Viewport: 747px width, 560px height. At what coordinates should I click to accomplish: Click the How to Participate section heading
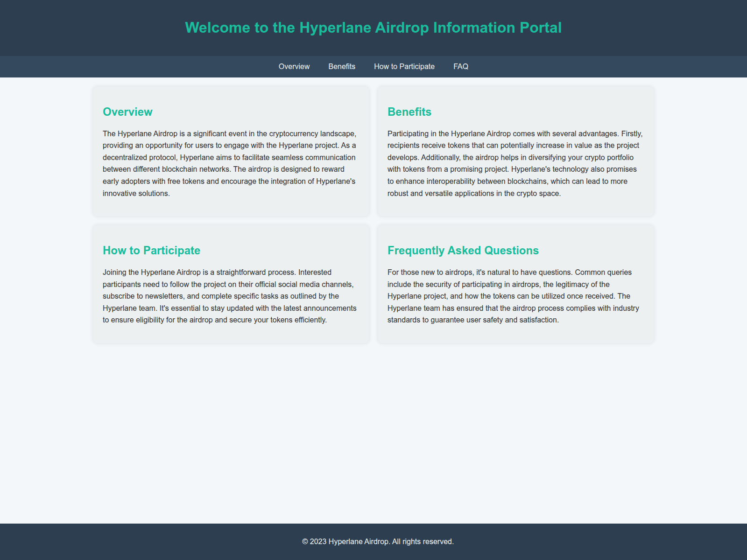tap(151, 250)
